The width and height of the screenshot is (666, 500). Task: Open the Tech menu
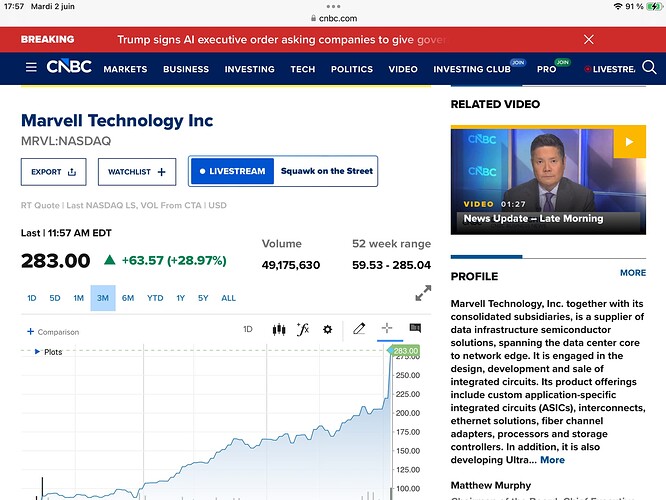pyautogui.click(x=303, y=69)
